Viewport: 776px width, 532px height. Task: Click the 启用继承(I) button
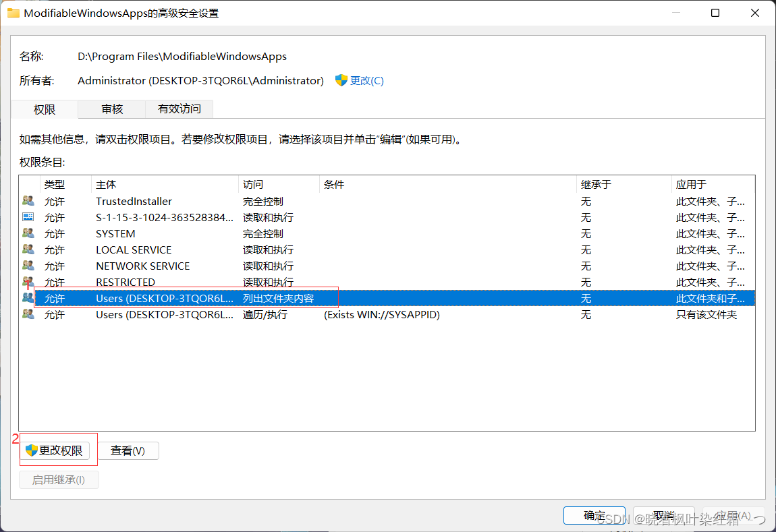[59, 479]
